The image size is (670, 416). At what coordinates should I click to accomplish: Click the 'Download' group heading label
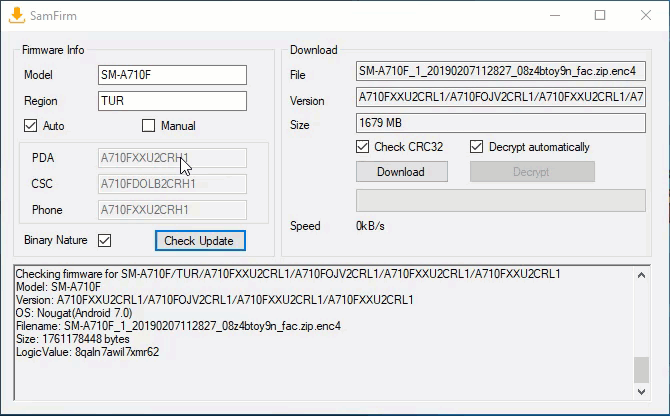tap(314, 50)
